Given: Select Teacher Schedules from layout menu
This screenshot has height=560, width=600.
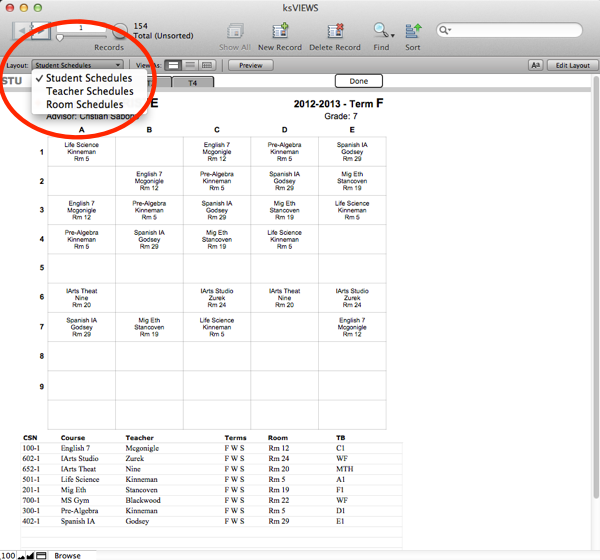Looking at the screenshot, I should click(89, 91).
